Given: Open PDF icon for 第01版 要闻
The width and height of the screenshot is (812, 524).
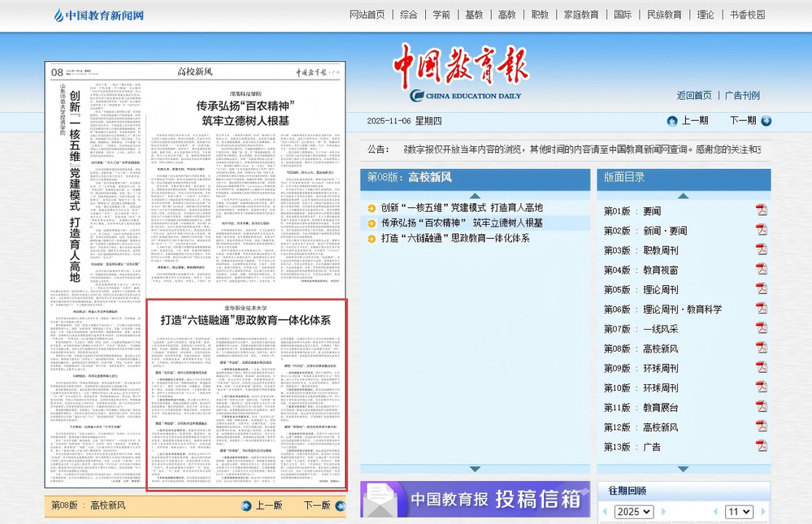Looking at the screenshot, I should [762, 210].
